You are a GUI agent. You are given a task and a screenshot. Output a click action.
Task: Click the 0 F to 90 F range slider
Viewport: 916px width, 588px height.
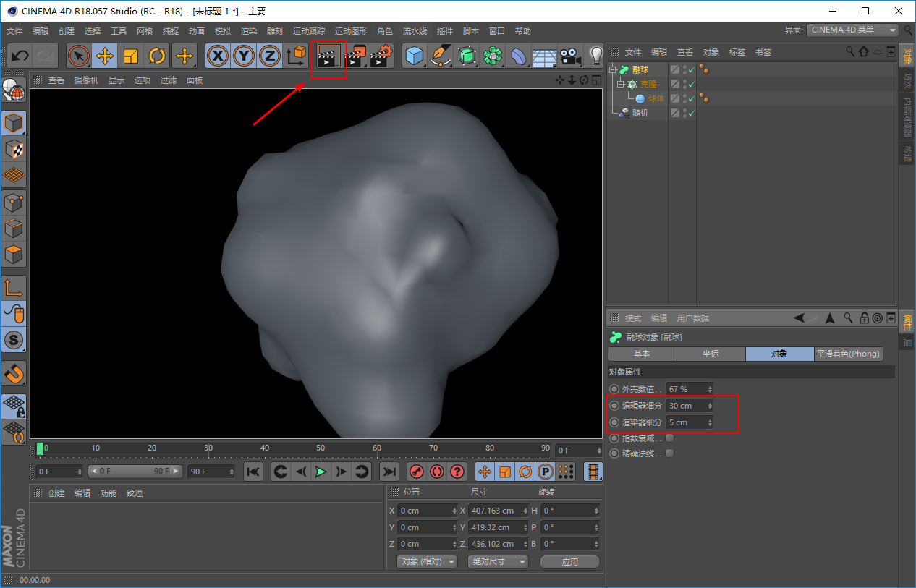pos(136,472)
